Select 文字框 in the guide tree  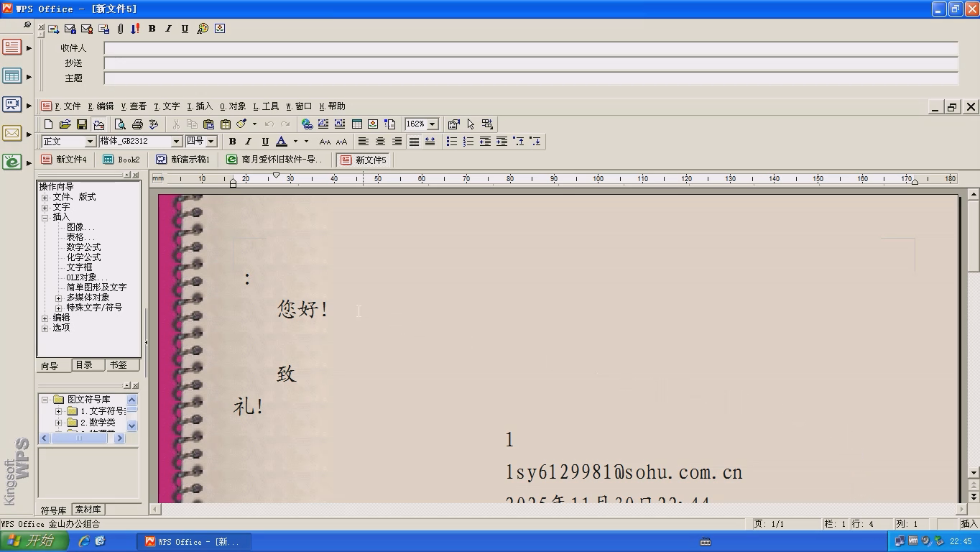(79, 267)
